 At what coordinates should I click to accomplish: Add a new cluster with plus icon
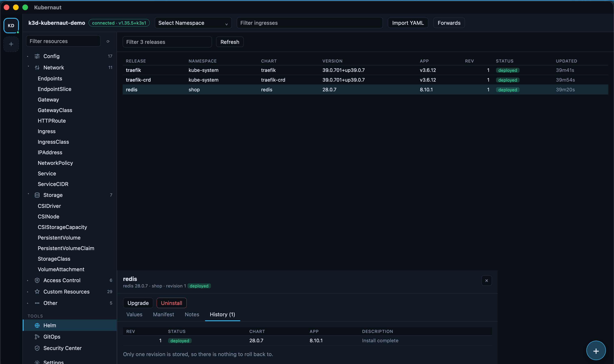tap(11, 44)
